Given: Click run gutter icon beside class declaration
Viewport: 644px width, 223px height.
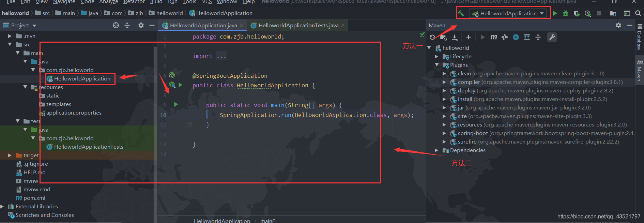Looking at the screenshot, I should [x=181, y=85].
